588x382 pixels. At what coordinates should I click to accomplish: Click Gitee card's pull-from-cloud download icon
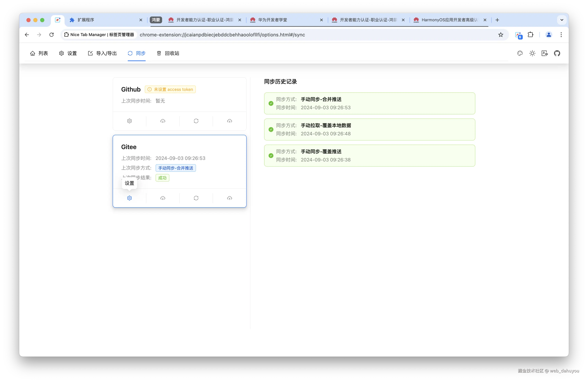[x=163, y=198]
